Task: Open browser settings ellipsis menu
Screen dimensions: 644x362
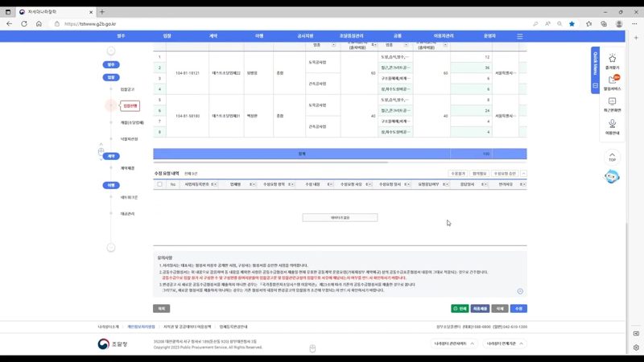Action: click(x=634, y=24)
